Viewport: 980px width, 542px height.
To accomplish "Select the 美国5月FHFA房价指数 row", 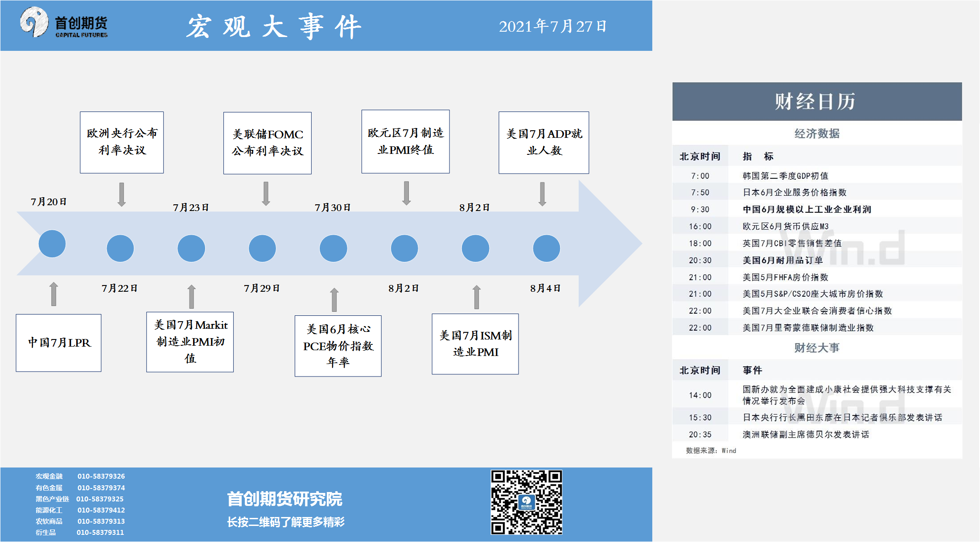I will pyautogui.click(x=817, y=277).
